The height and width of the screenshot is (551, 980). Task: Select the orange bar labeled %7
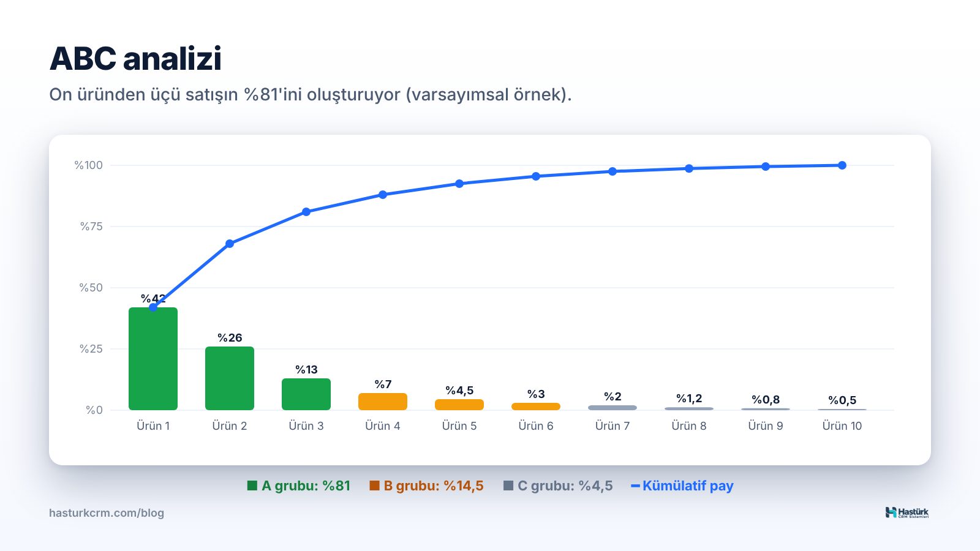pos(383,402)
